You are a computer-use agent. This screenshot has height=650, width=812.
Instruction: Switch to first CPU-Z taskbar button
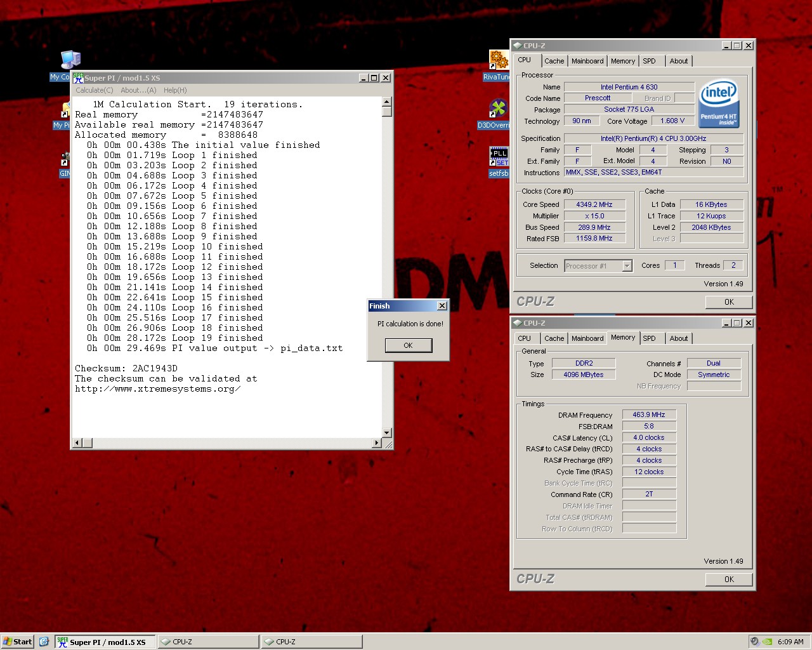(x=208, y=642)
